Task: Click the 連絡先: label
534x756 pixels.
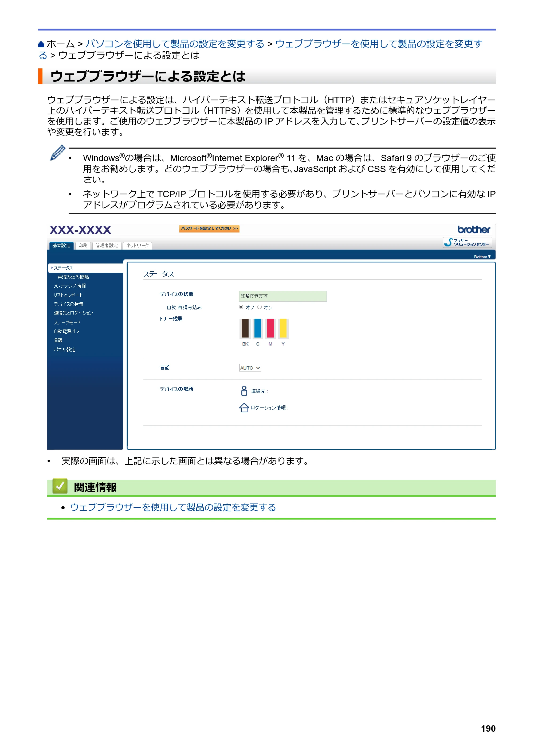Action: 260,391
